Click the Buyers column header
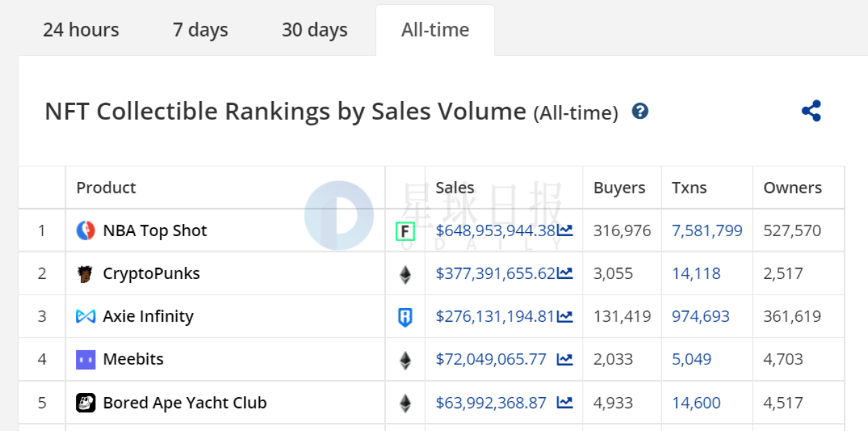Image resolution: width=868 pixels, height=431 pixels. [620, 187]
